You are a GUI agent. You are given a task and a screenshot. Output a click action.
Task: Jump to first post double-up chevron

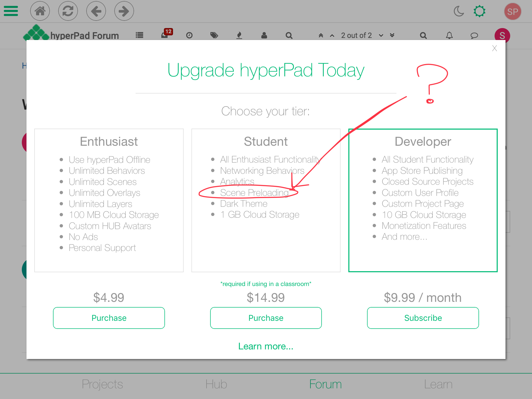(x=321, y=35)
